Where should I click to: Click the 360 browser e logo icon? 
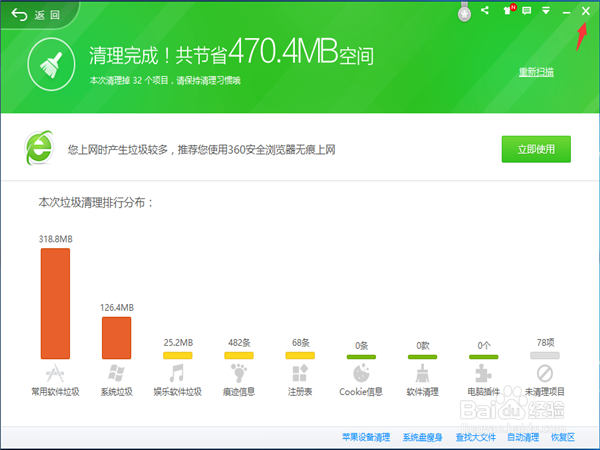coord(39,148)
